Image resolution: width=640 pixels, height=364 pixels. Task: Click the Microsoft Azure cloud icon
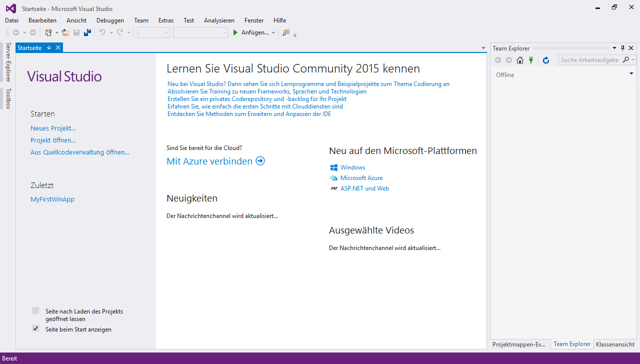click(334, 178)
